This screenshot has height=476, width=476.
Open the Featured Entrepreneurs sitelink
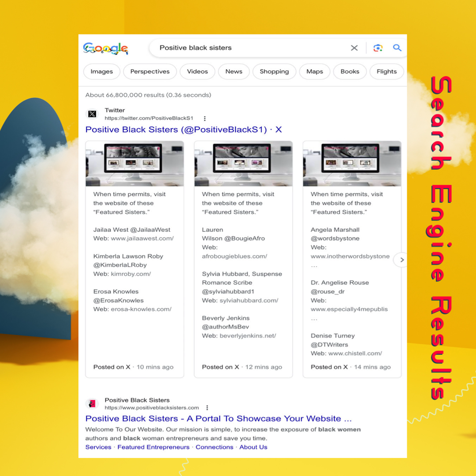click(153, 447)
